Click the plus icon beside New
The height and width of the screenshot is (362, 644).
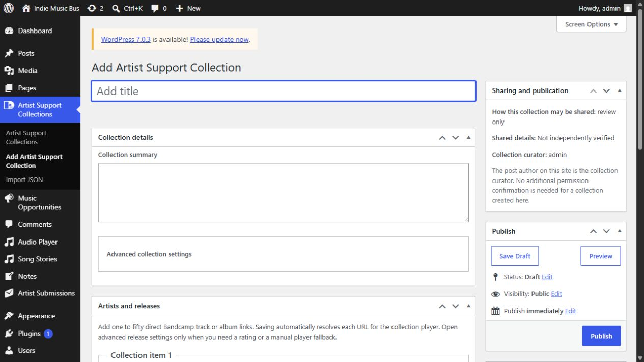tap(179, 8)
